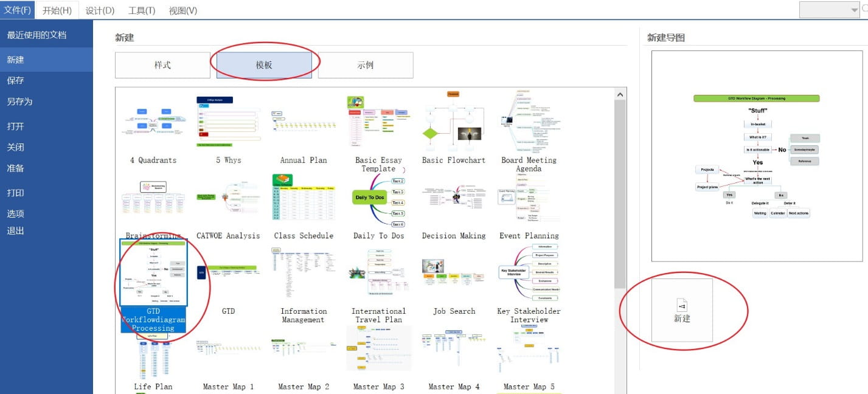868x394 pixels.
Task: Click 另存为 in the sidebar
Action: pos(20,102)
